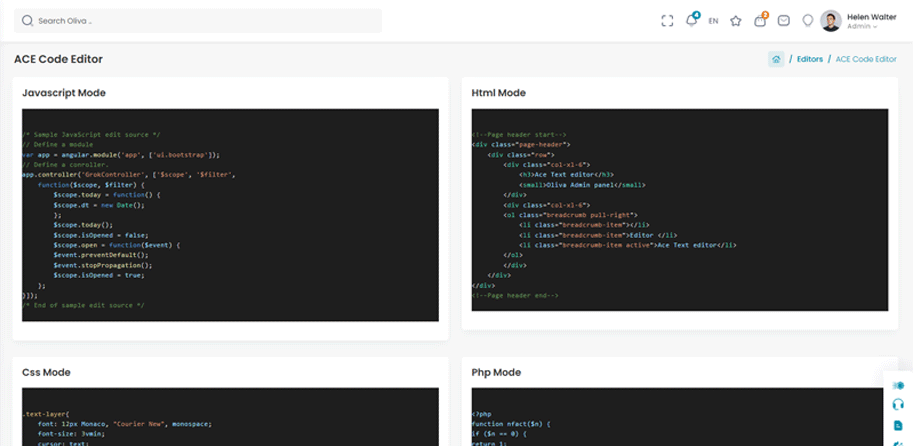
Task: Open notifications bell with 4 badge
Action: (691, 21)
